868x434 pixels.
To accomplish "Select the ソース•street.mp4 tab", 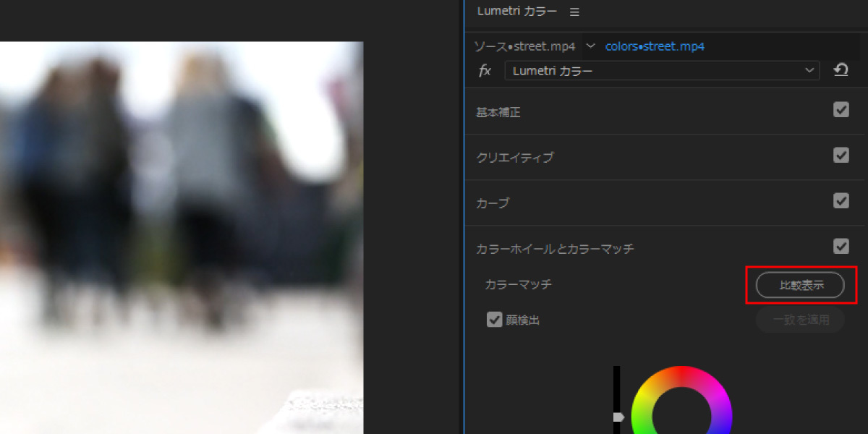I will pyautogui.click(x=524, y=46).
